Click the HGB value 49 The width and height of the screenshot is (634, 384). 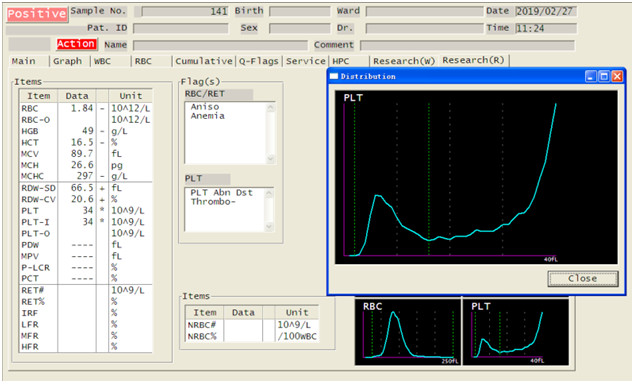point(87,131)
